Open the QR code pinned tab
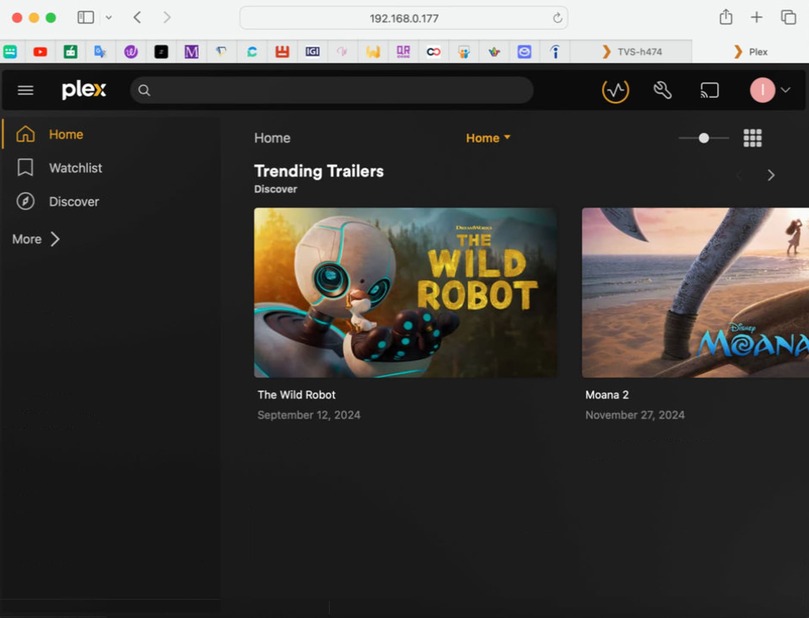The height and width of the screenshot is (618, 809). point(403,52)
